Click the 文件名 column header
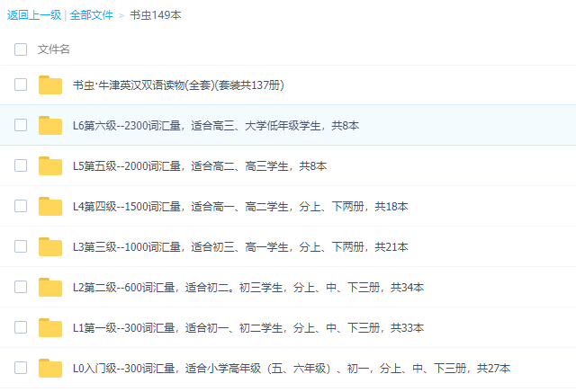The height and width of the screenshot is (392, 576). (x=54, y=49)
